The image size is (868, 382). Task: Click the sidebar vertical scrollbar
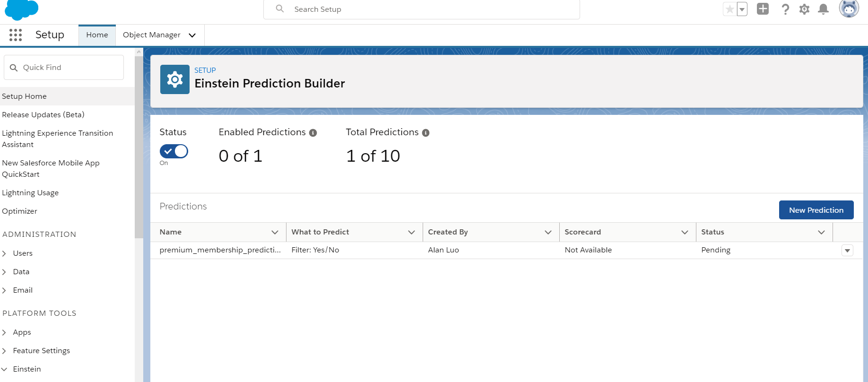(x=139, y=147)
